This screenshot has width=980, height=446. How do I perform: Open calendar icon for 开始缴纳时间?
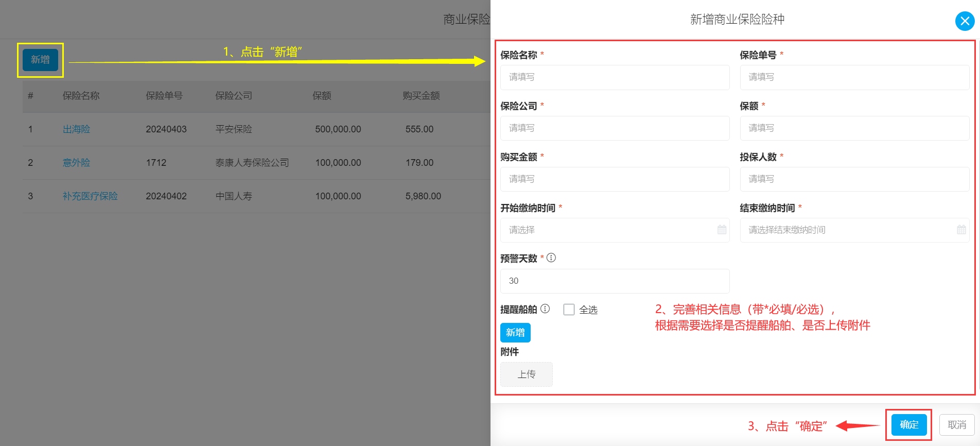(722, 230)
